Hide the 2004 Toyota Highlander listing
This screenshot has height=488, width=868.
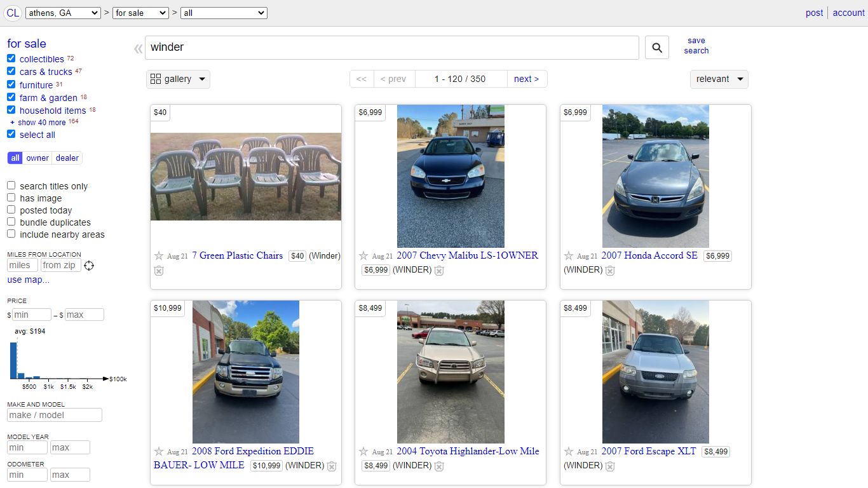click(439, 466)
